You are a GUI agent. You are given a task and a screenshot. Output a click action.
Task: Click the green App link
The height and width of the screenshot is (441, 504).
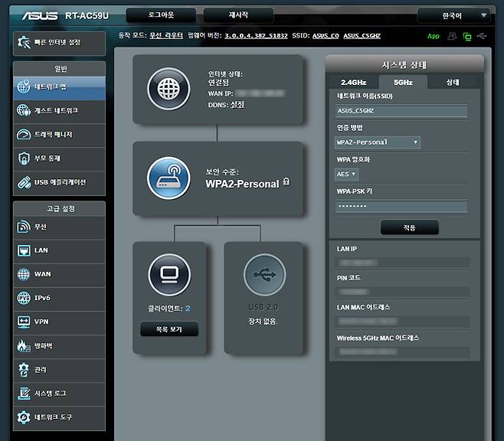point(434,36)
